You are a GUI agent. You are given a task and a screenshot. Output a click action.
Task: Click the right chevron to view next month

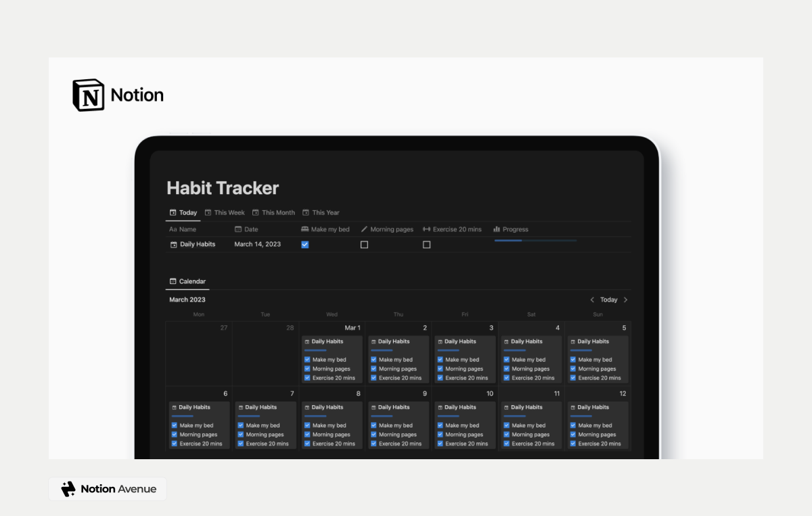(x=625, y=300)
